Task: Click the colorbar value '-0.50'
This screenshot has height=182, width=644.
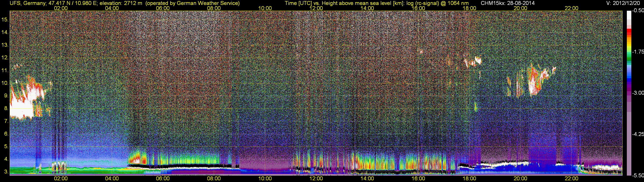Action: pyautogui.click(x=638, y=10)
